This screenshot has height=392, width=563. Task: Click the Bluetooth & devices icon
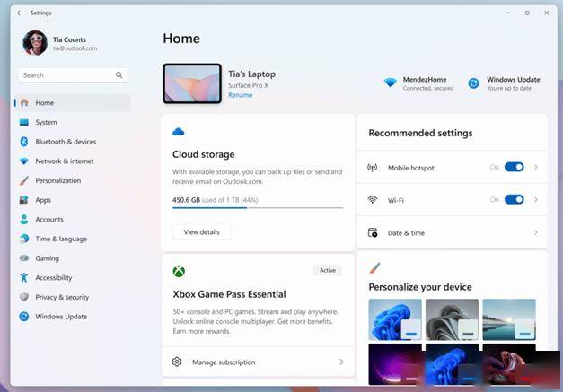click(24, 142)
